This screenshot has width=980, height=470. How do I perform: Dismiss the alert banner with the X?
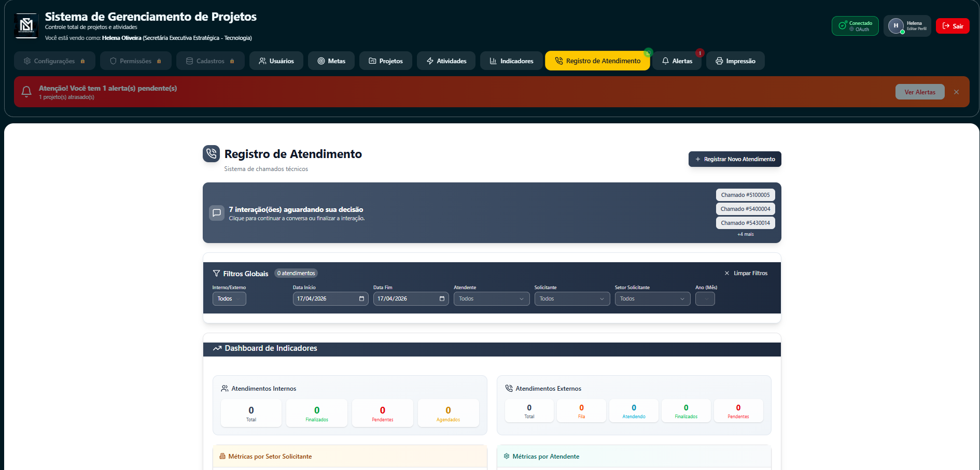(956, 92)
